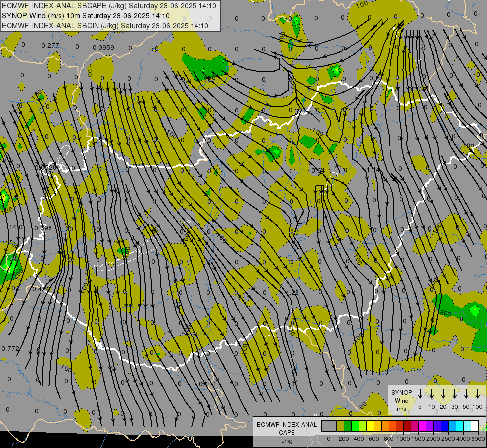The image size is (487, 448).
Task: Click the 'J/kg' unit label in the legend
Action: point(287,441)
